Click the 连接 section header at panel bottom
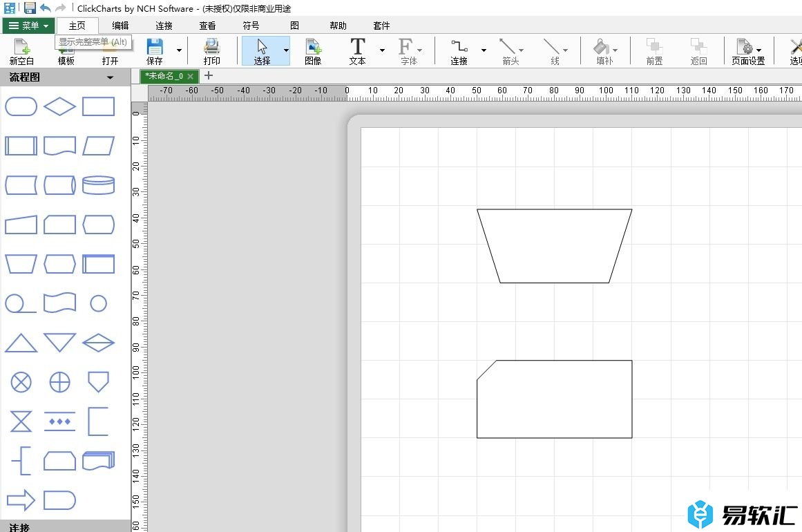This screenshot has height=532, width=802. coord(65,526)
